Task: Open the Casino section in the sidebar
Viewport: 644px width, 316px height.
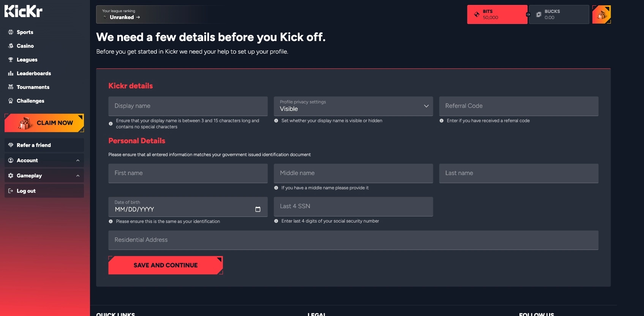Action: pos(25,46)
